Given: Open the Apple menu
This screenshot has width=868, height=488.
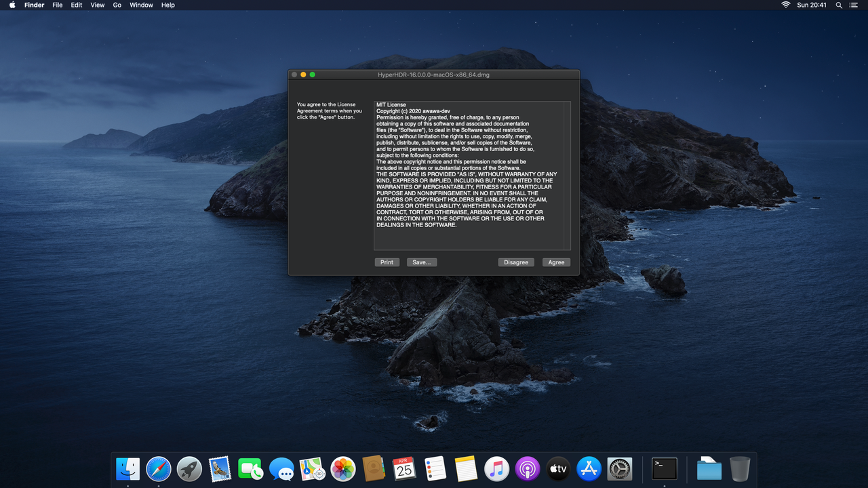Looking at the screenshot, I should (x=12, y=5).
